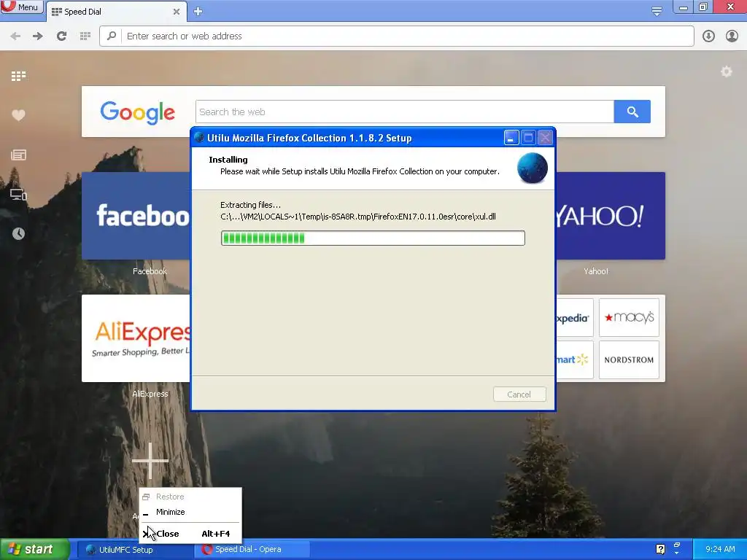
Task: Switch to Speed Dial - Opera taskbar item
Action: click(252, 550)
